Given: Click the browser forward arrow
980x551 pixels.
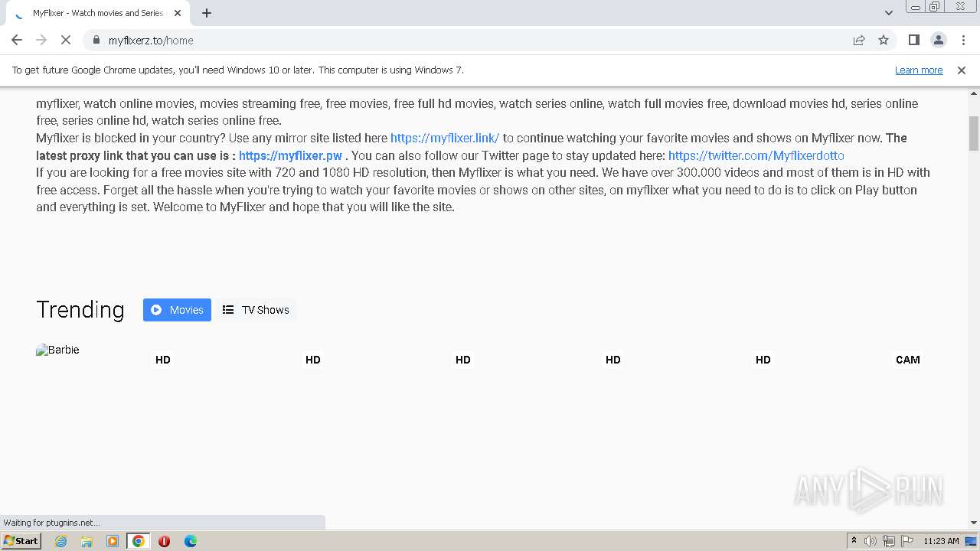Looking at the screenshot, I should tap(41, 40).
